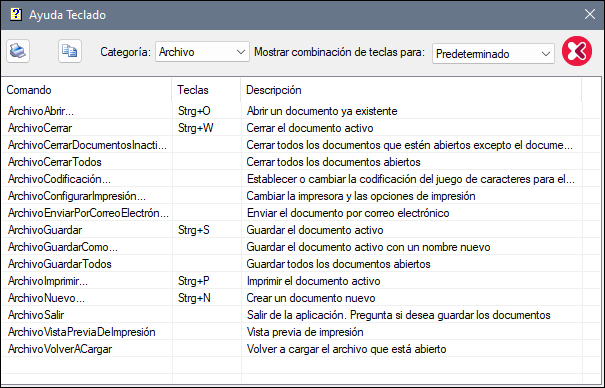Select the ArchivoCerrarDocumentosInacti... command

(87, 145)
